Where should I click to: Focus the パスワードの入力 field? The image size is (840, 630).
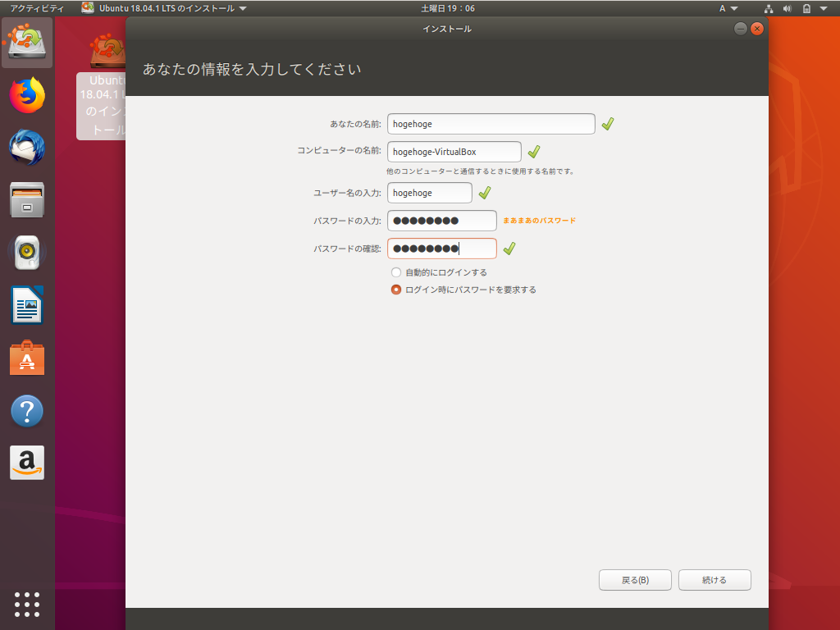tap(442, 221)
